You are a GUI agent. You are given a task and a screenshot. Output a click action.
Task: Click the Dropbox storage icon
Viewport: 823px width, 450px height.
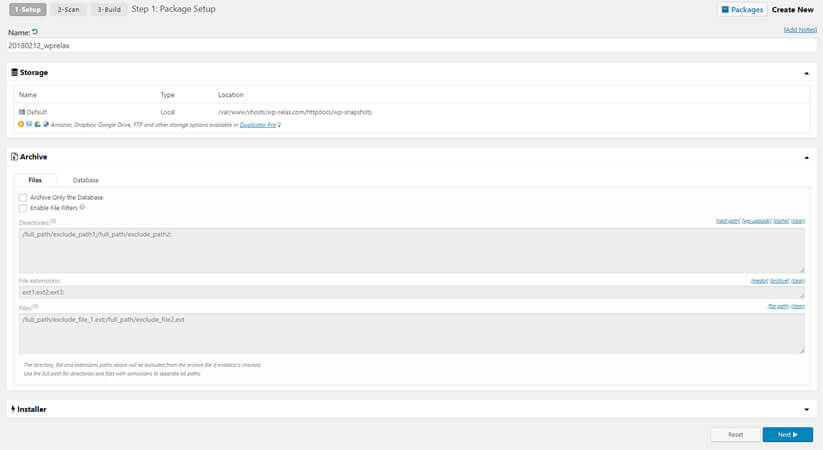[29, 124]
